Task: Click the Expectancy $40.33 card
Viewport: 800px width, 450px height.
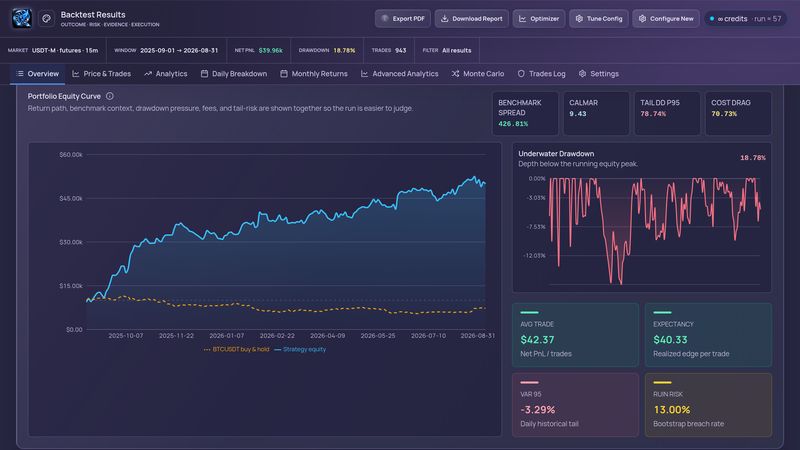Action: [x=708, y=335]
